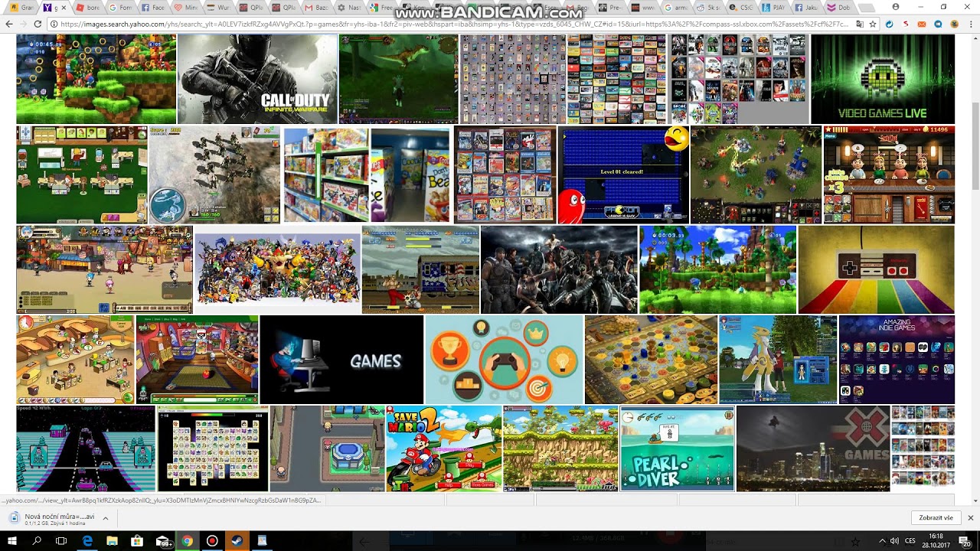Screen dimensions: 980x551
Task: Switch to the 'Gran' tab
Action: [21, 8]
